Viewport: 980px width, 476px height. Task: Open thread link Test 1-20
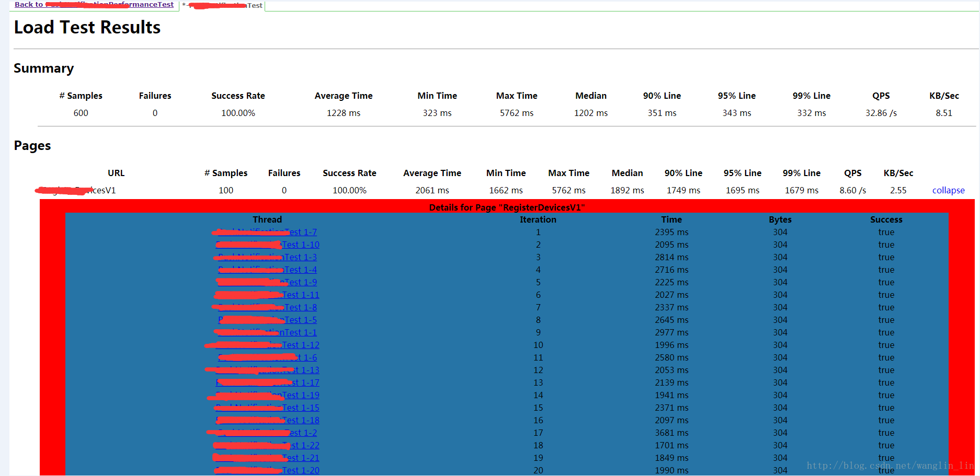(267, 470)
